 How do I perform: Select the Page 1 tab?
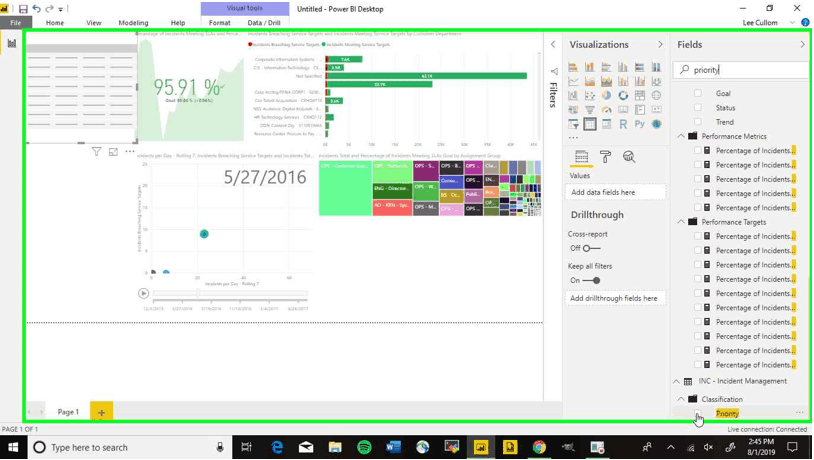[68, 412]
